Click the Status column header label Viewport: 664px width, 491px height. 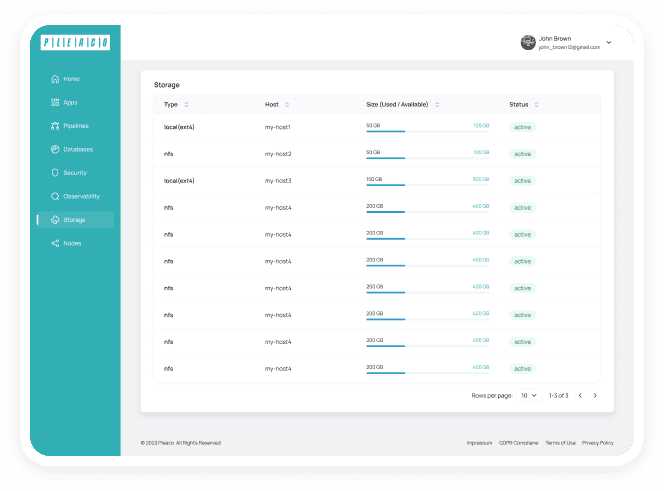519,105
